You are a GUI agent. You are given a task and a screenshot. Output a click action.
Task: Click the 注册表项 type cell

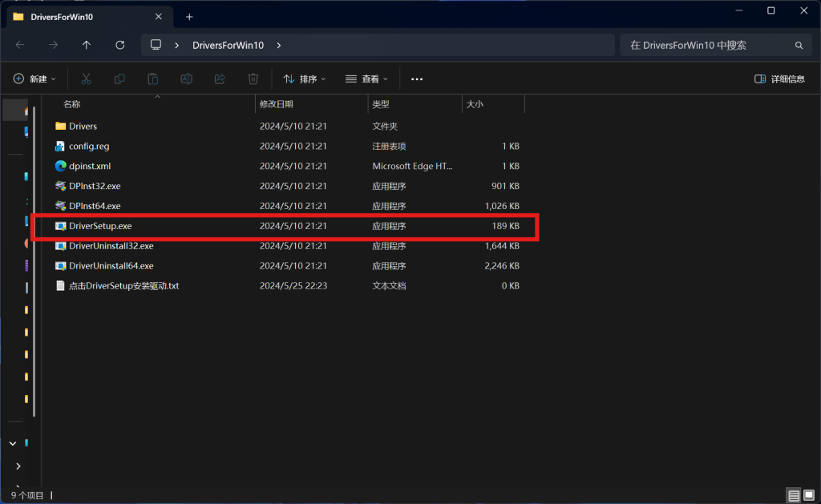389,146
